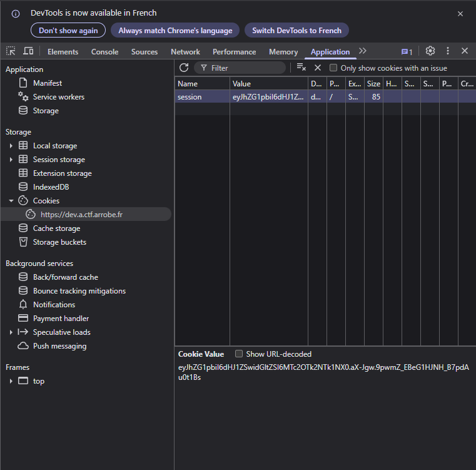Expand the Session storage tree node
The image size is (476, 470).
point(11,160)
